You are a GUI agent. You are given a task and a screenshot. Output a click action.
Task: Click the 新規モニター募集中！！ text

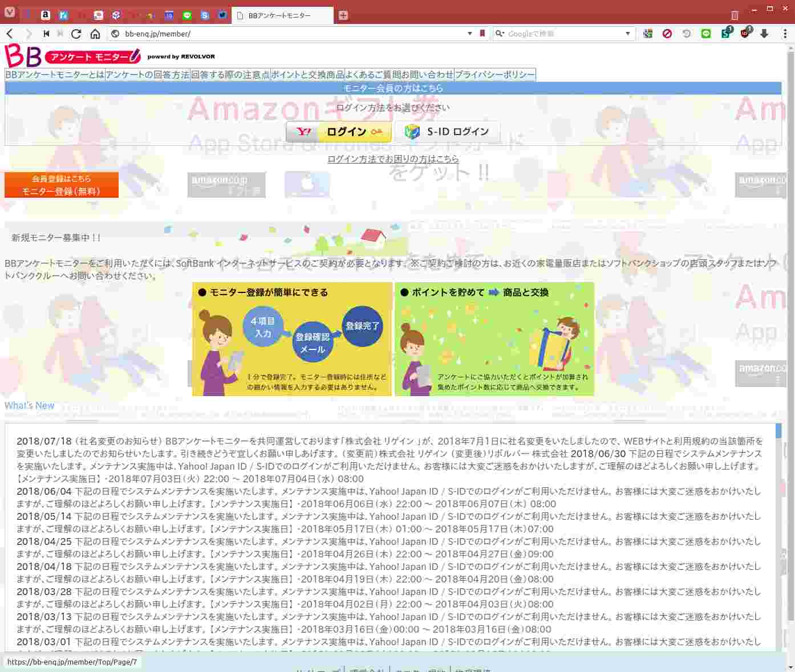click(x=56, y=238)
